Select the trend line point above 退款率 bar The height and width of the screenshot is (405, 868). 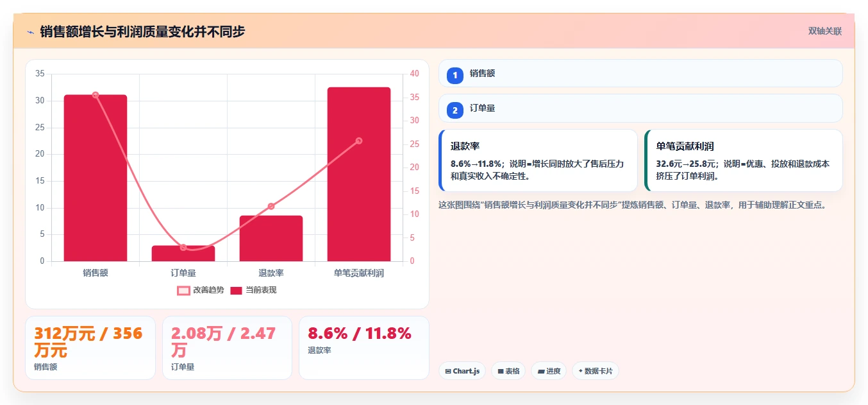pos(271,206)
